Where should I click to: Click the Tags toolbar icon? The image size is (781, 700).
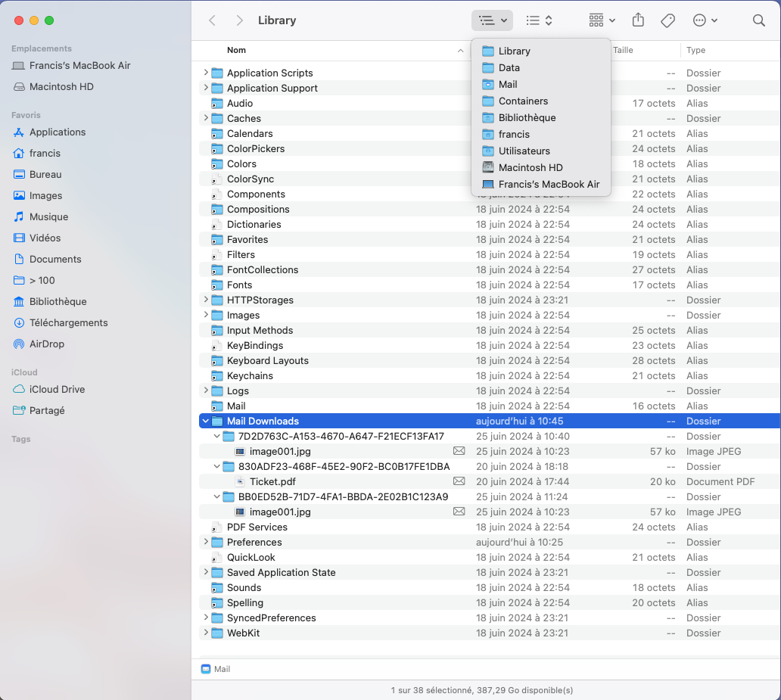point(667,20)
